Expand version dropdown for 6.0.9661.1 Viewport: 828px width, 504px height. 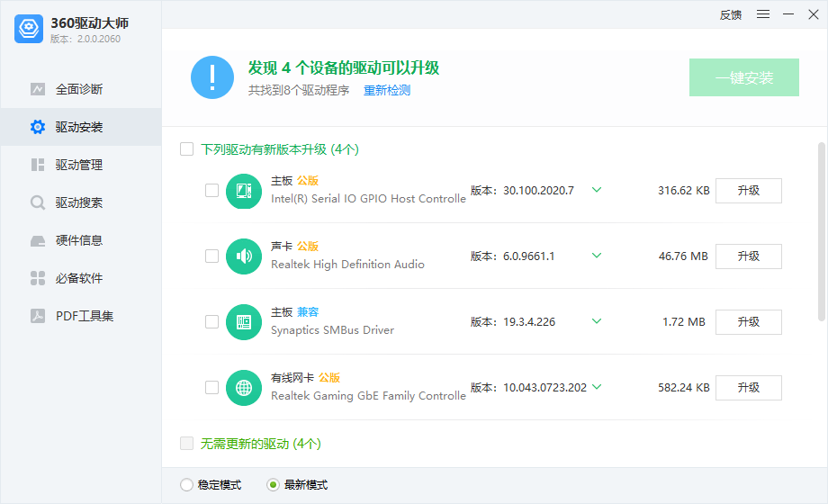coord(597,256)
